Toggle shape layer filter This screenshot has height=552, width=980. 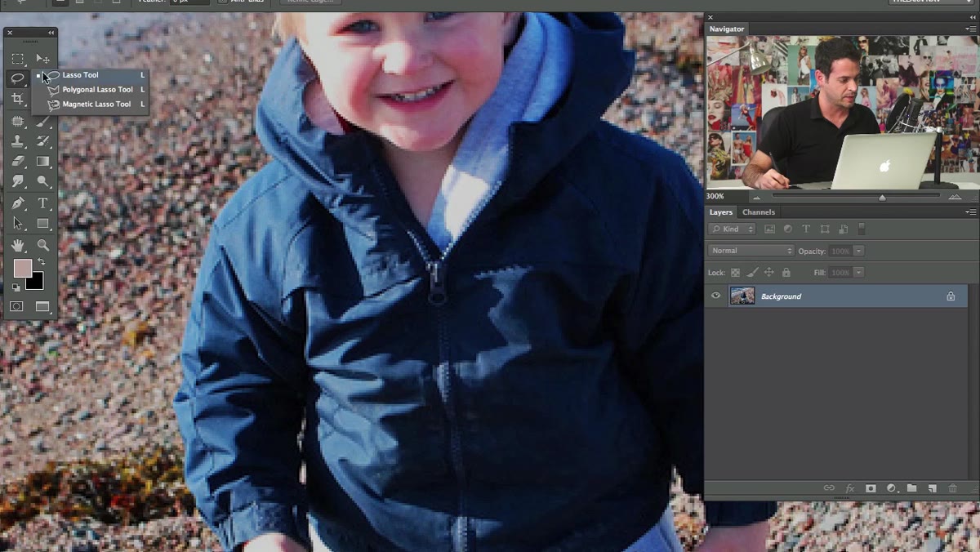[x=825, y=229]
